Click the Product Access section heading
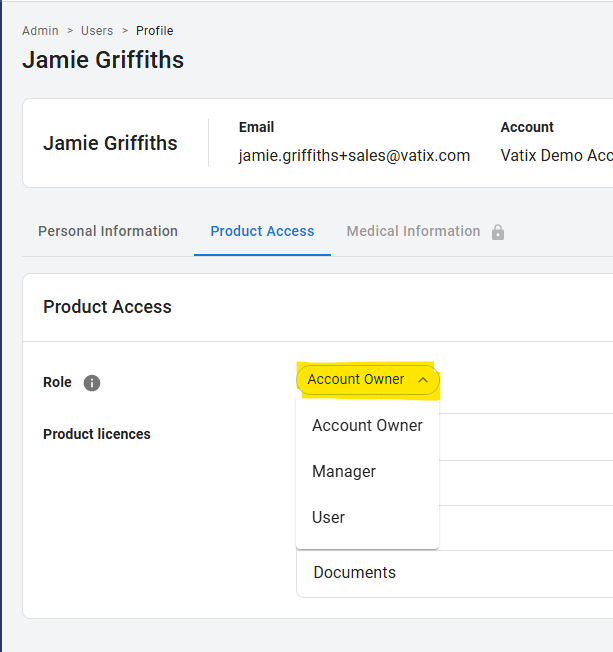 pyautogui.click(x=107, y=307)
